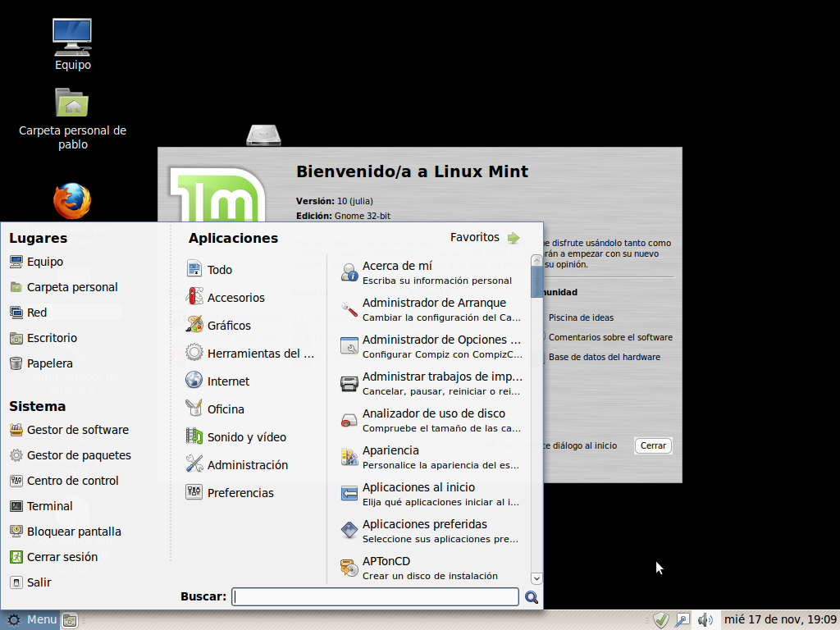
Task: Open the panel clock calendar
Action: pyautogui.click(x=780, y=620)
